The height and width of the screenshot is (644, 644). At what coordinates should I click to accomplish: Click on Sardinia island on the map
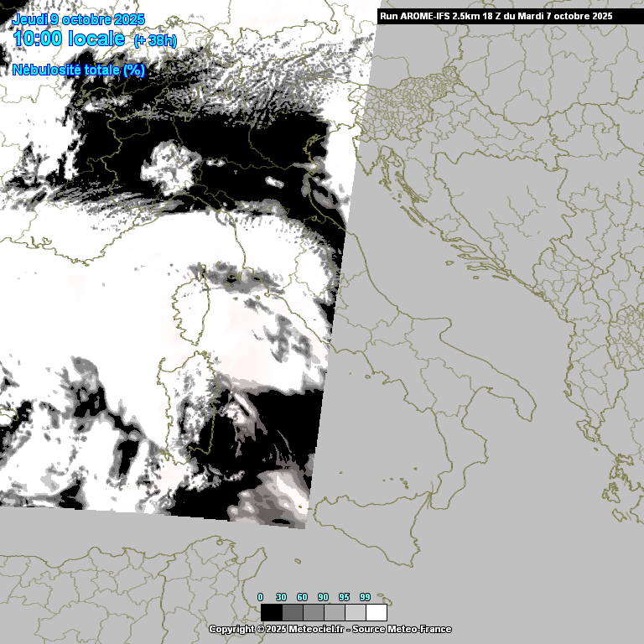[x=189, y=411]
